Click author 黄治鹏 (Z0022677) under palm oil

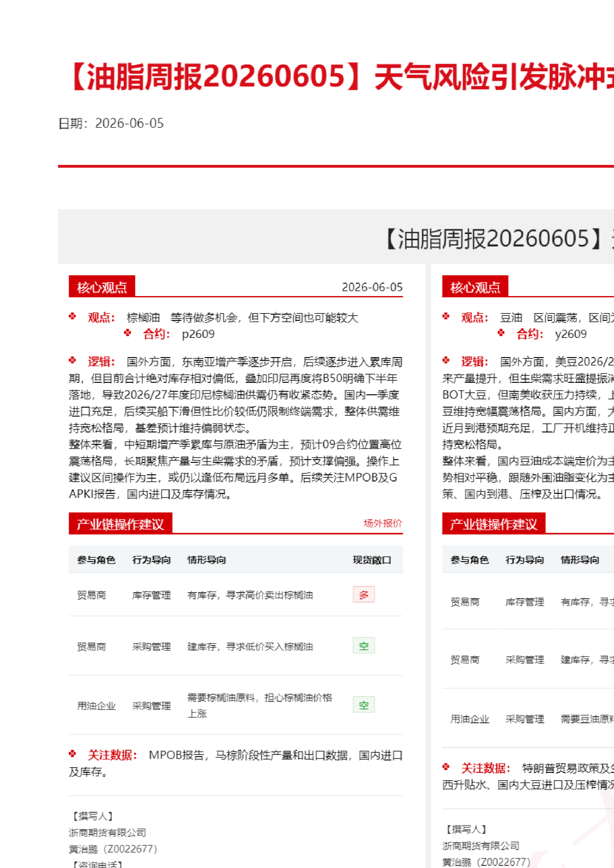pyautogui.click(x=113, y=849)
